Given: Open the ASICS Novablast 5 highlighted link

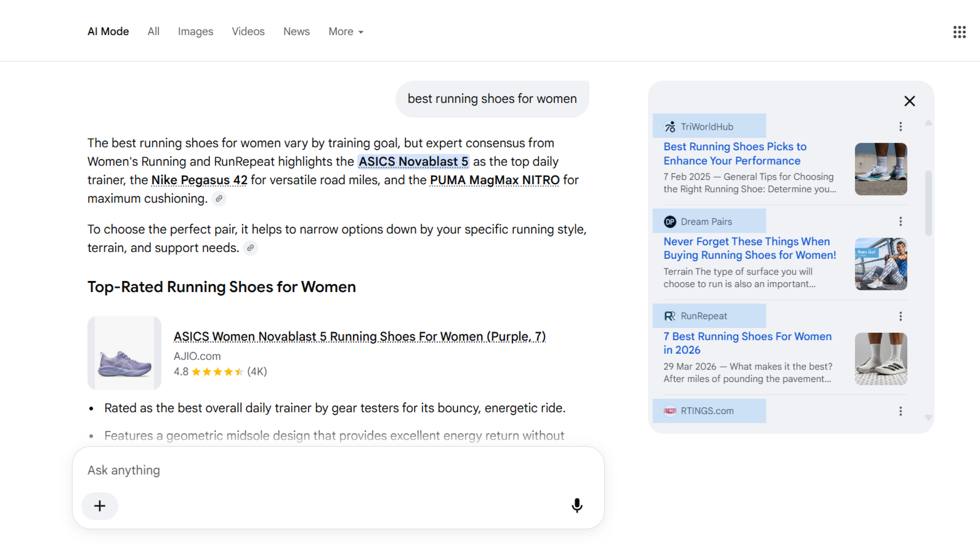Looking at the screenshot, I should point(414,162).
